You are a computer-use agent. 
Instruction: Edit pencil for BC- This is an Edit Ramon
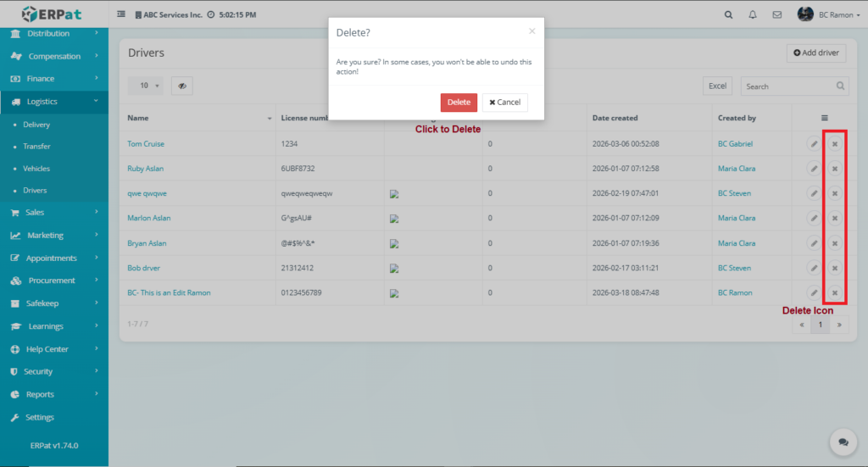814,292
